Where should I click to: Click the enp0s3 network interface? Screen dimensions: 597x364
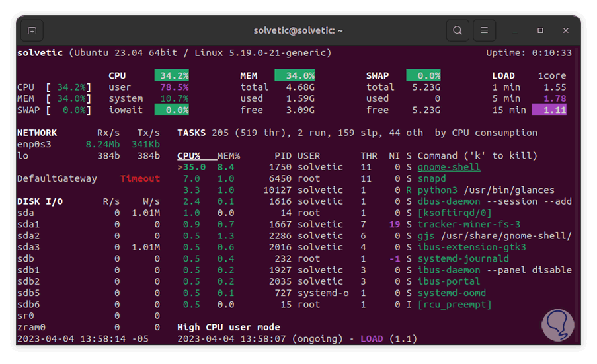point(34,144)
